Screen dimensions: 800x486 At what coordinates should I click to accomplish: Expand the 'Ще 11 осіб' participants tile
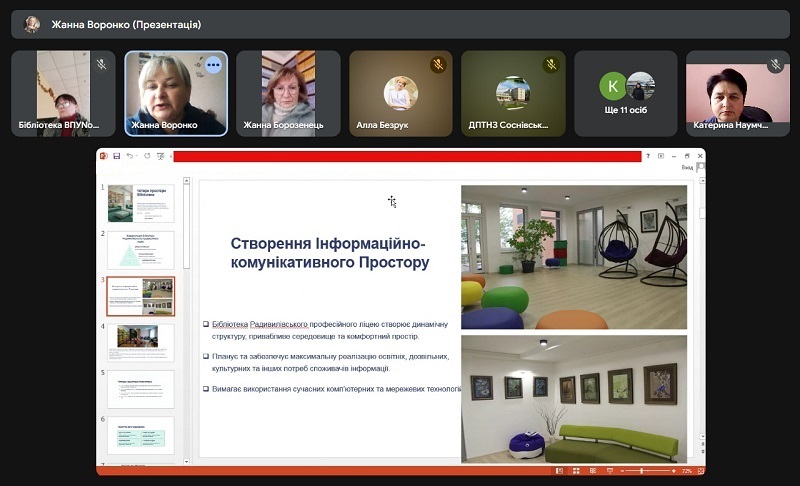pos(626,93)
